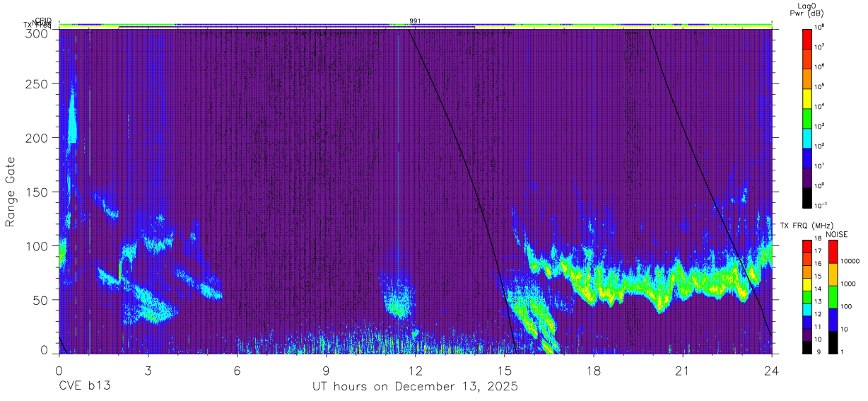Screen dimensions: 868x401
Task: Click the 'Lag0 Pwr (dB)' colorbar title
Action: (x=806, y=8)
